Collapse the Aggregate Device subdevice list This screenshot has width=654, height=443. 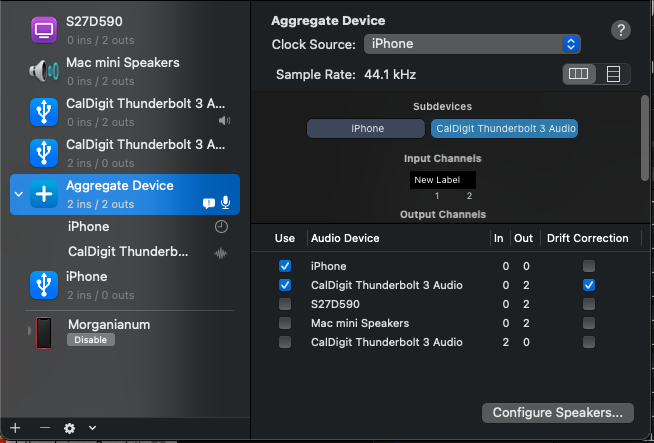(x=18, y=194)
